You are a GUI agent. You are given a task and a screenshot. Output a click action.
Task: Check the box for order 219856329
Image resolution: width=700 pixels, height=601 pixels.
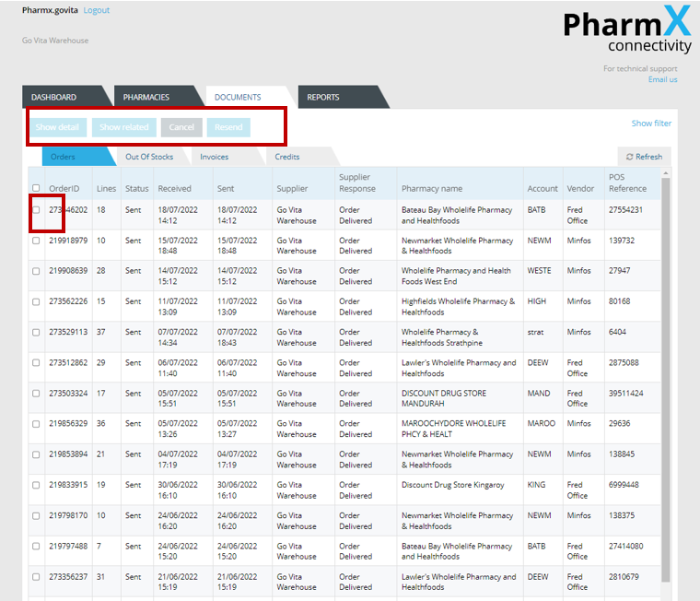pos(36,424)
